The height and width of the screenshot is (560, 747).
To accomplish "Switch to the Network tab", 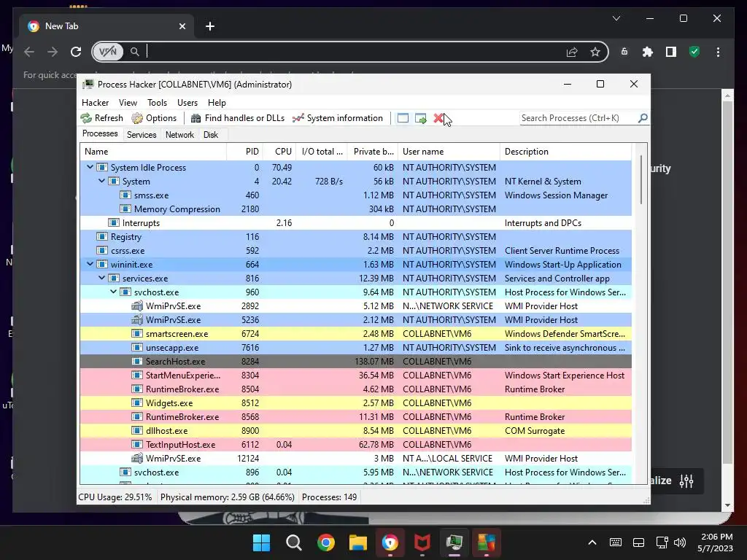I will click(x=179, y=135).
